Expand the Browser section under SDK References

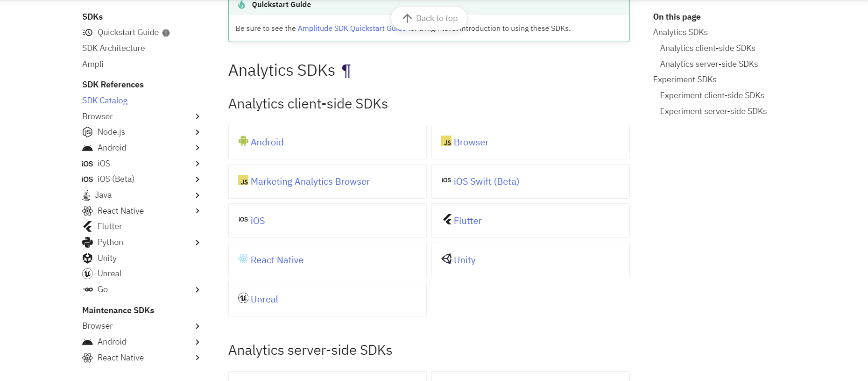coord(198,116)
